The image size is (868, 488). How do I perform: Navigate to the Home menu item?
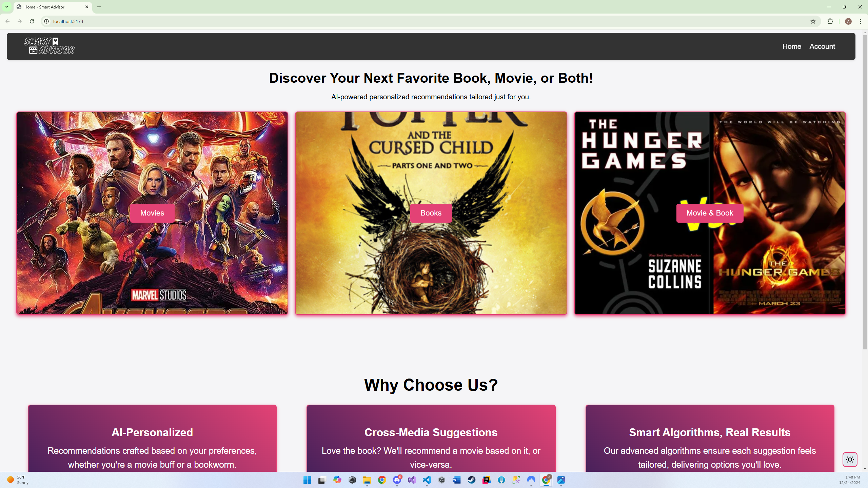tap(792, 46)
